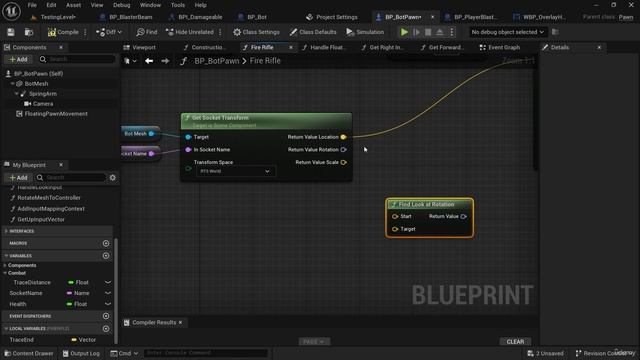Image resolution: width=640 pixels, height=360 pixels.
Task: Open Browse to asset in Content Browser
Action: (x=29, y=32)
